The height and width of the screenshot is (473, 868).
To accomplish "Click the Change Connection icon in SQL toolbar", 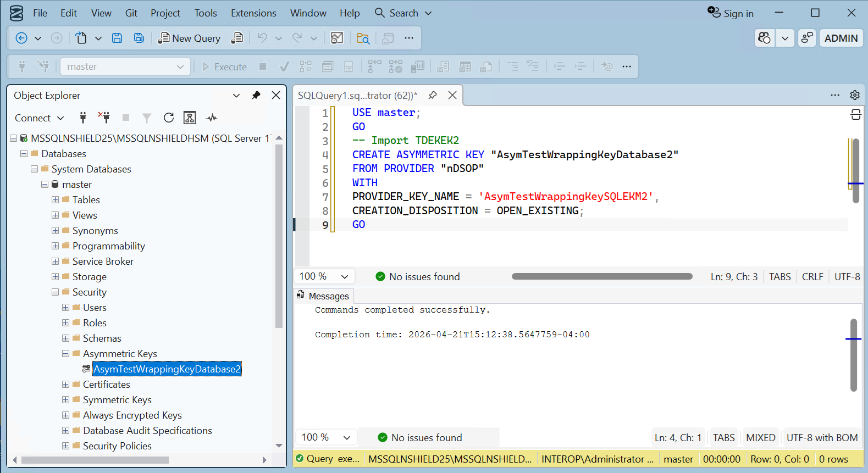I will pos(43,66).
